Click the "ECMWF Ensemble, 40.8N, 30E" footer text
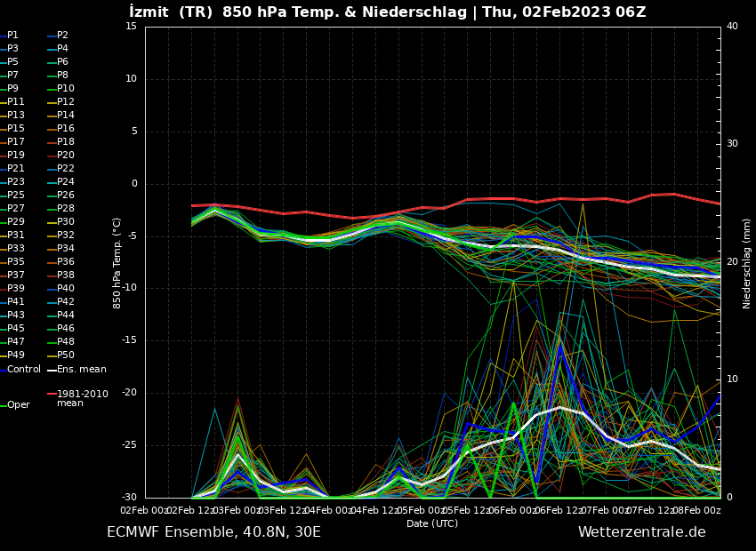The width and height of the screenshot is (756, 551). click(213, 532)
